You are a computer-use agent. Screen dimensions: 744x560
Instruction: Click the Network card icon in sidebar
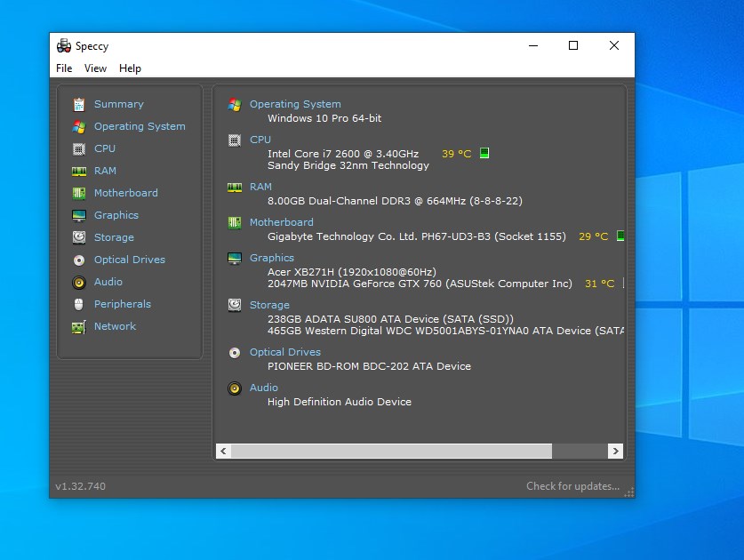click(79, 327)
